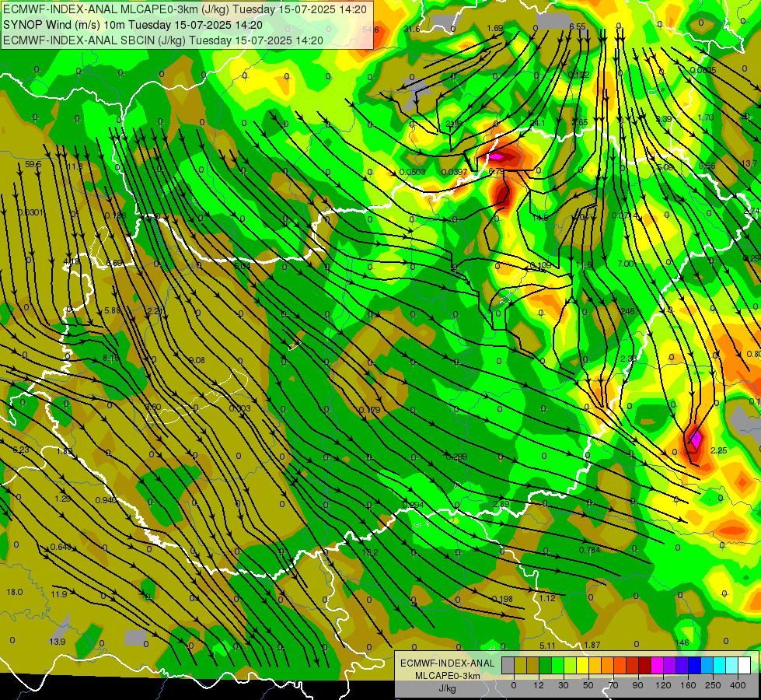Select the SYNOP Wind 10m header line
The width and height of the screenshot is (761, 700).
pos(132,25)
